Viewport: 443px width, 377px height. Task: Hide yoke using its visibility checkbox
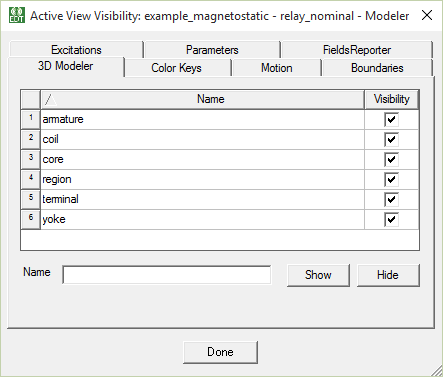coord(391,219)
